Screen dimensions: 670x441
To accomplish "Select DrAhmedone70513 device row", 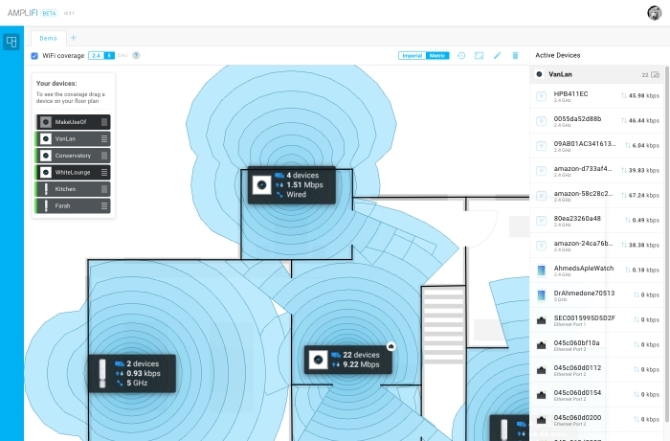I will click(597, 295).
